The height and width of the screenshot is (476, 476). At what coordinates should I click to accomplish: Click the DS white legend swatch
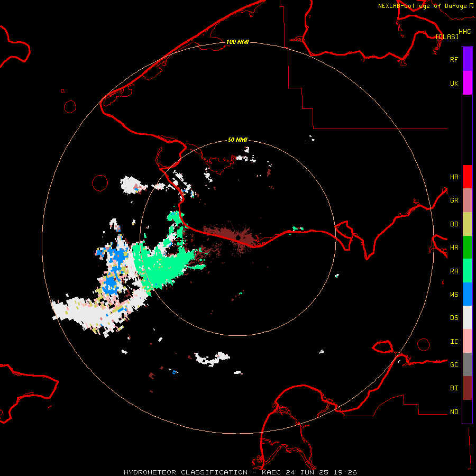coord(467,317)
